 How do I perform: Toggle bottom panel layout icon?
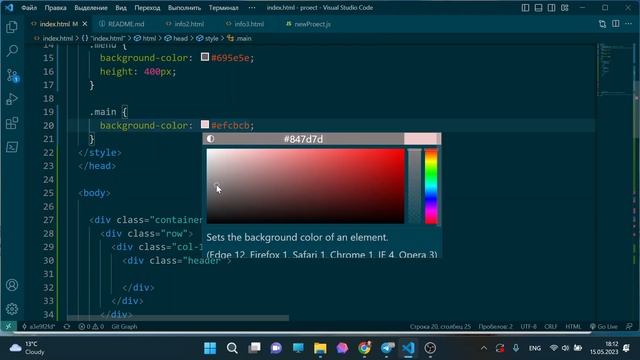tap(538, 8)
